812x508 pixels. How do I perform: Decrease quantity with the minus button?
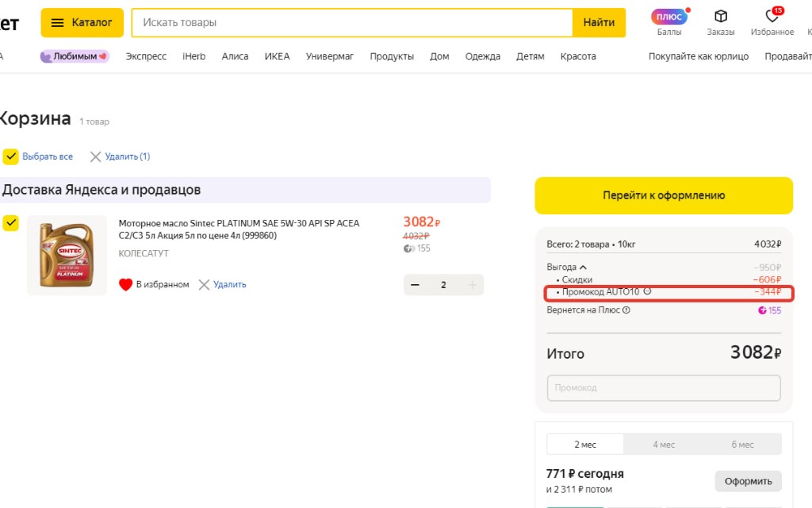point(415,285)
